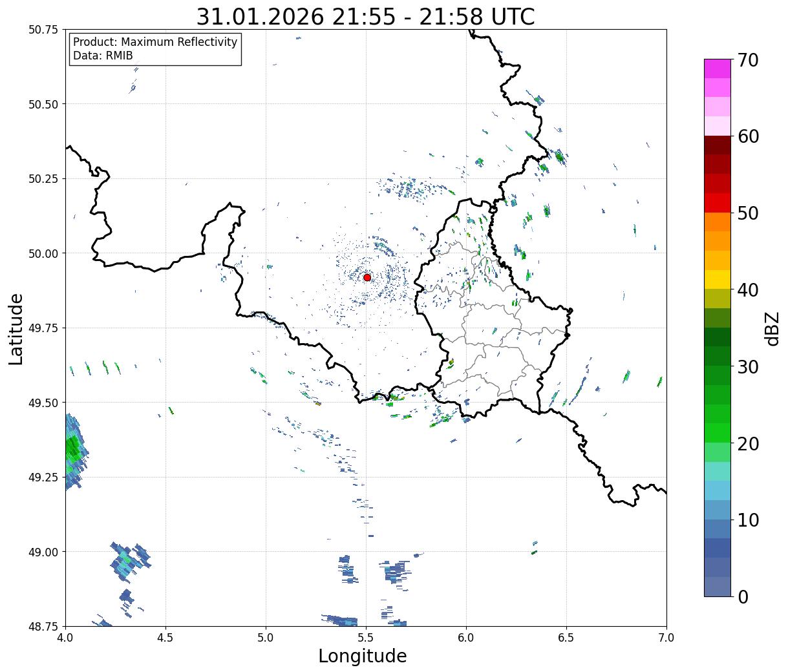788x672 pixels.
Task: Click the green echo at the left map edge
Action: pos(75,450)
